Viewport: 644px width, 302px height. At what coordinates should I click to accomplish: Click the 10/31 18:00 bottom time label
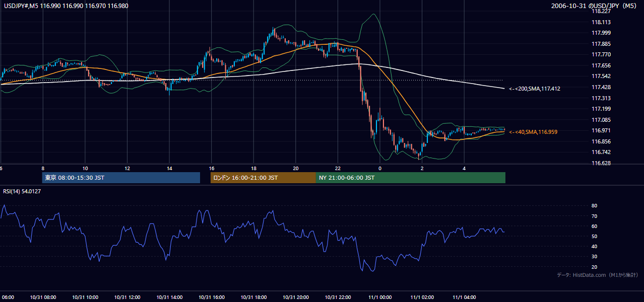[x=254, y=297]
